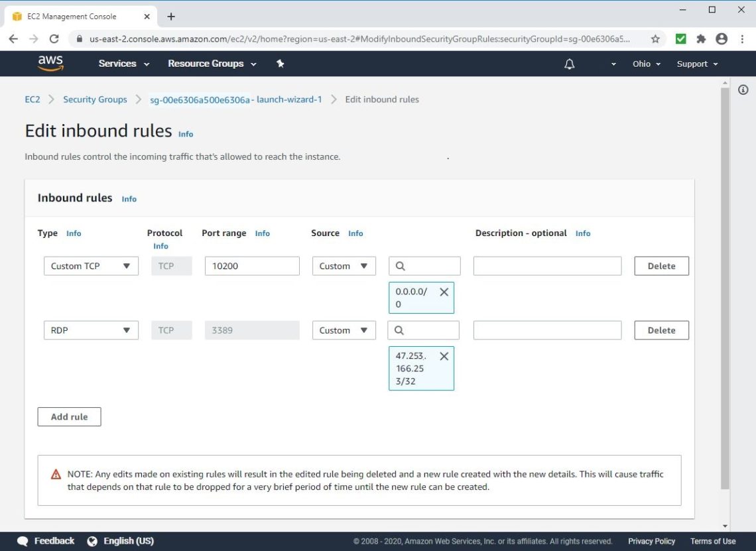This screenshot has height=551, width=756.
Task: Click the Add rule button
Action: pyautogui.click(x=70, y=417)
